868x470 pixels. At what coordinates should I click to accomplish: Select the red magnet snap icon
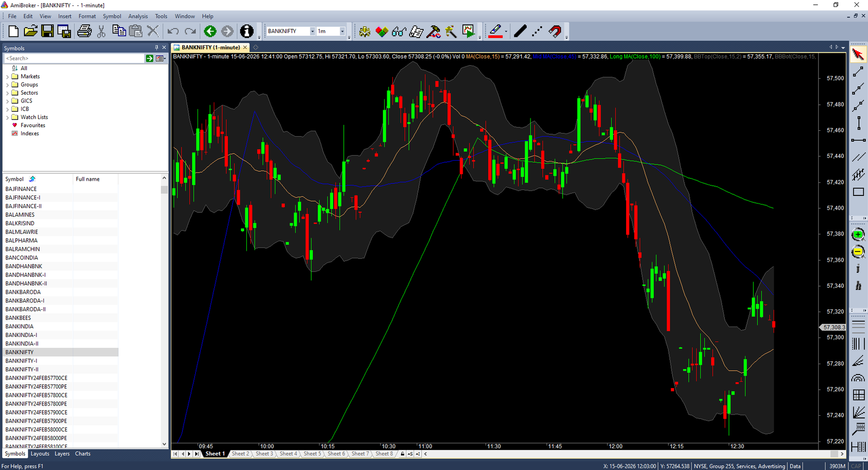[x=555, y=31]
